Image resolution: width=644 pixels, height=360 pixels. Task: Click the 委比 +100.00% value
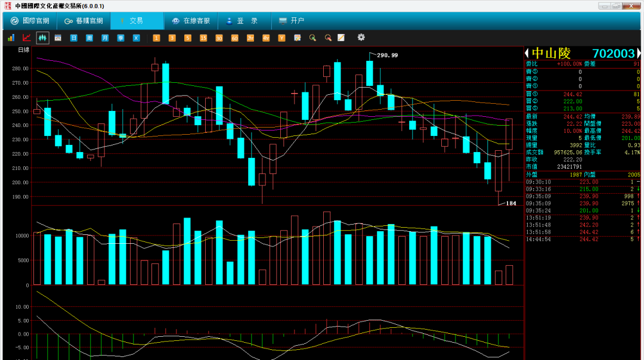pyautogui.click(x=569, y=64)
